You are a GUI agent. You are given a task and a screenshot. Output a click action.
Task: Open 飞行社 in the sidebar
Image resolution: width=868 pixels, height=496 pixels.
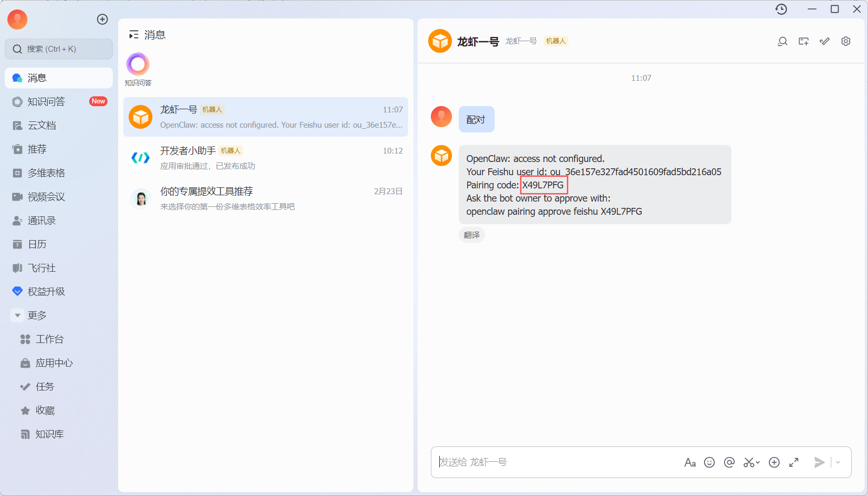[59, 268]
